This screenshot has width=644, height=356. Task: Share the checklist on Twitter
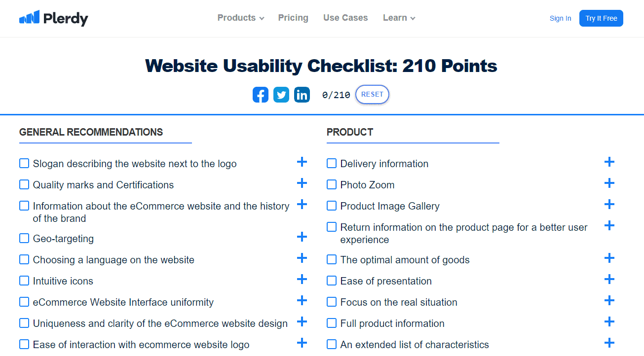click(281, 95)
